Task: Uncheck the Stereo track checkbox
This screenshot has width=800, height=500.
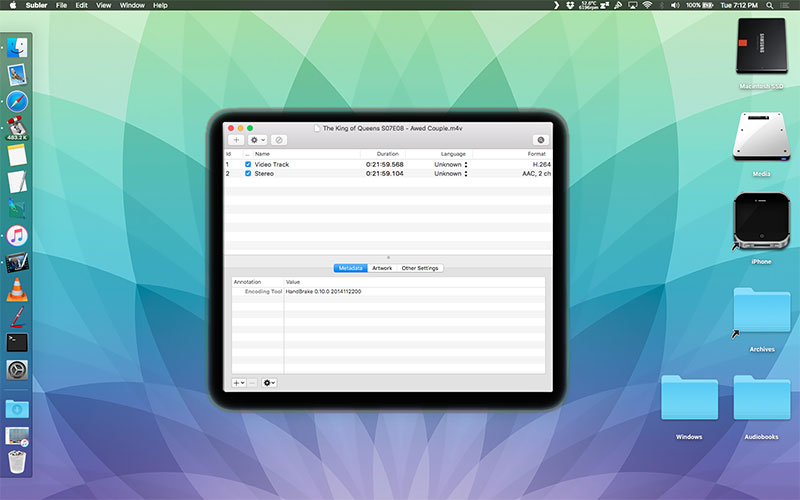Action: point(248,173)
